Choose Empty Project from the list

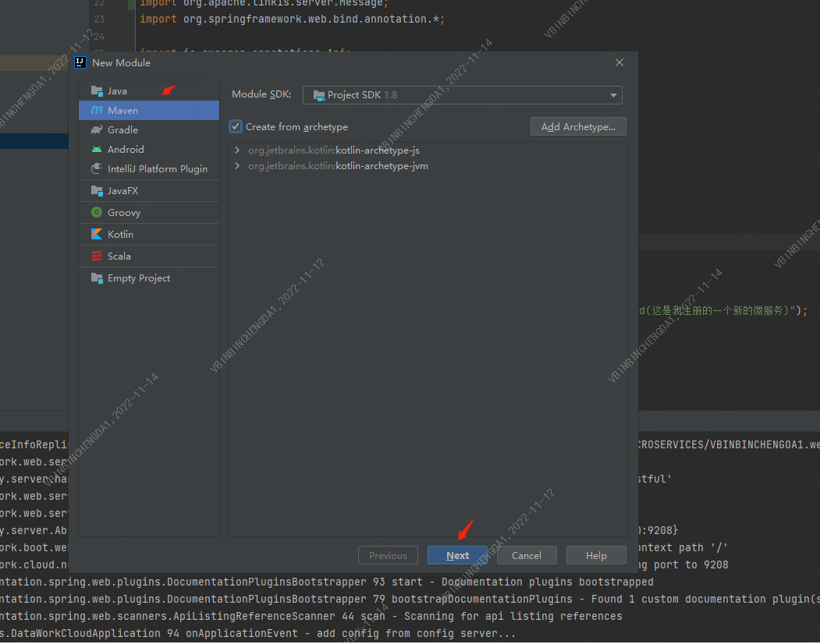tap(138, 278)
